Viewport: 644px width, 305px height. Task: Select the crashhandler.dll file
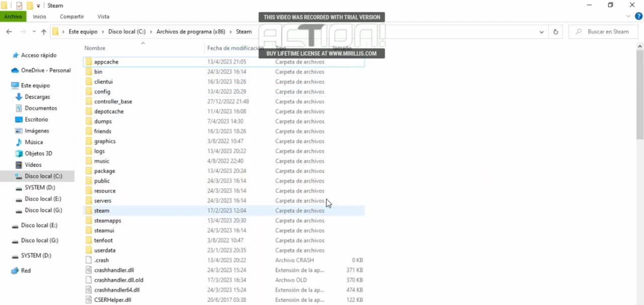coord(114,270)
